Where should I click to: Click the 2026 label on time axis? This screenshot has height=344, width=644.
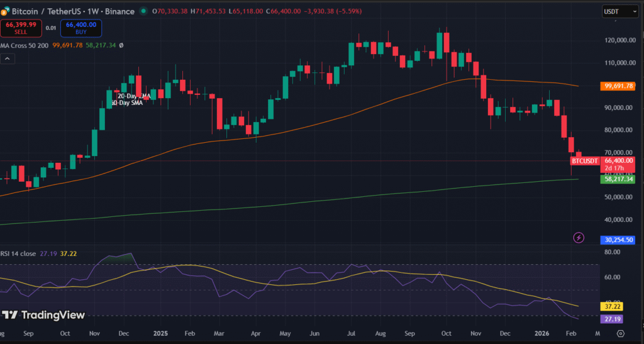(x=541, y=333)
